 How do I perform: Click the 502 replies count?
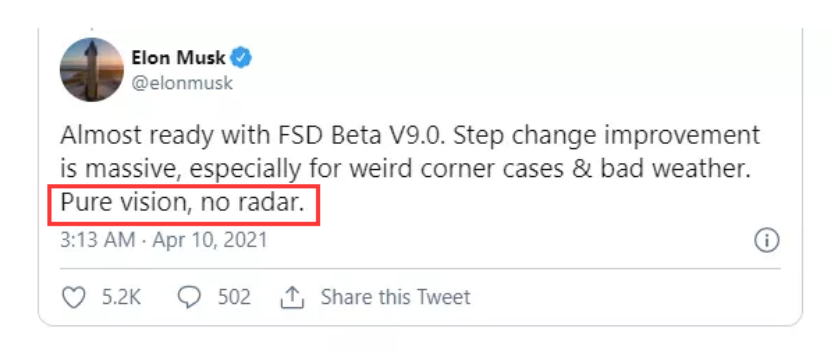[234, 297]
